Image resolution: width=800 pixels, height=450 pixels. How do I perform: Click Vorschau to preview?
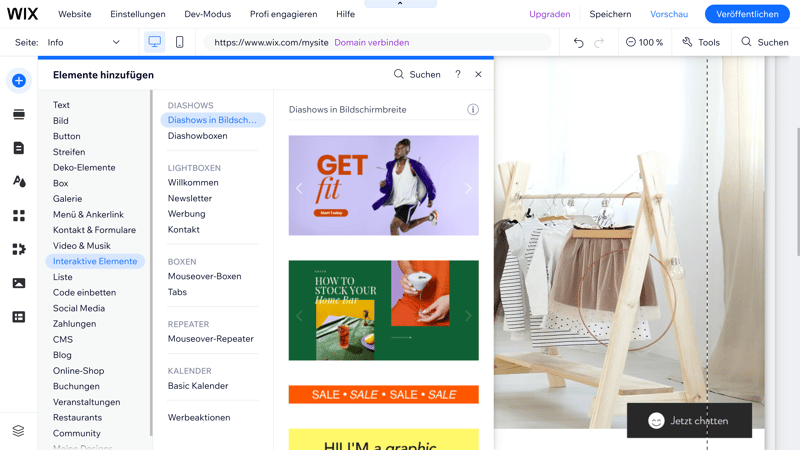tap(669, 14)
